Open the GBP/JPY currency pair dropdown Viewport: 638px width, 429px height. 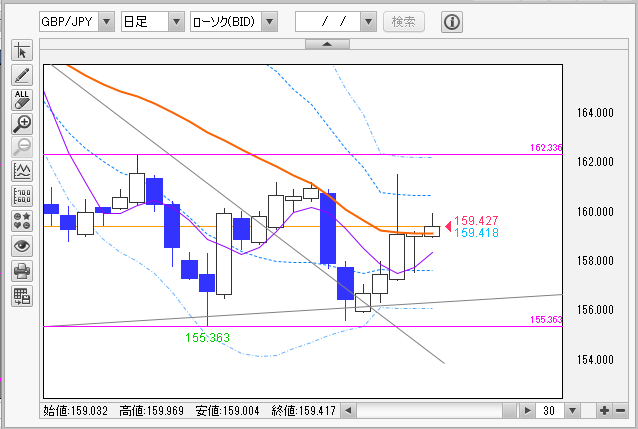(x=106, y=22)
